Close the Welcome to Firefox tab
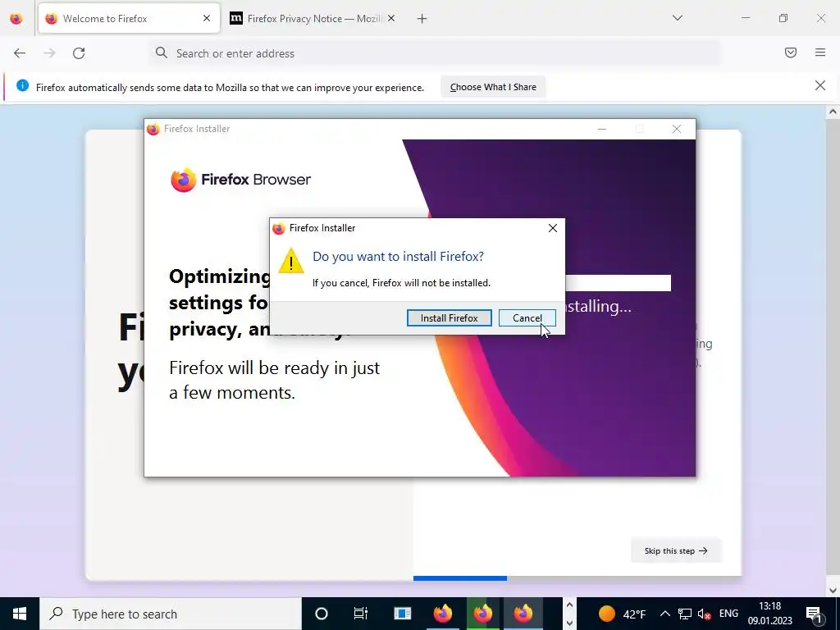This screenshot has width=840, height=630. pyautogui.click(x=207, y=19)
